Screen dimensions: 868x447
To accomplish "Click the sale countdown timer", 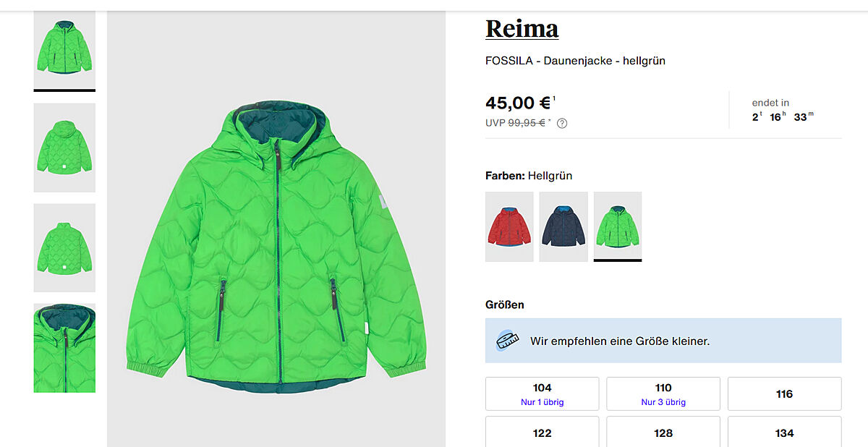I will coord(783,116).
